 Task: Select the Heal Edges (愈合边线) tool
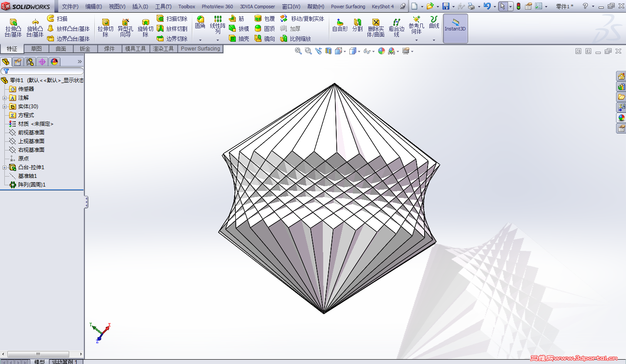pyautogui.click(x=396, y=28)
